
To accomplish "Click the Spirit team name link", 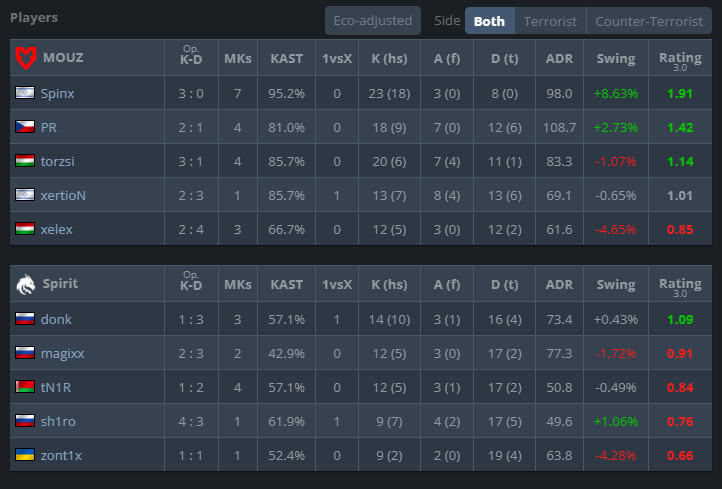I will [60, 283].
